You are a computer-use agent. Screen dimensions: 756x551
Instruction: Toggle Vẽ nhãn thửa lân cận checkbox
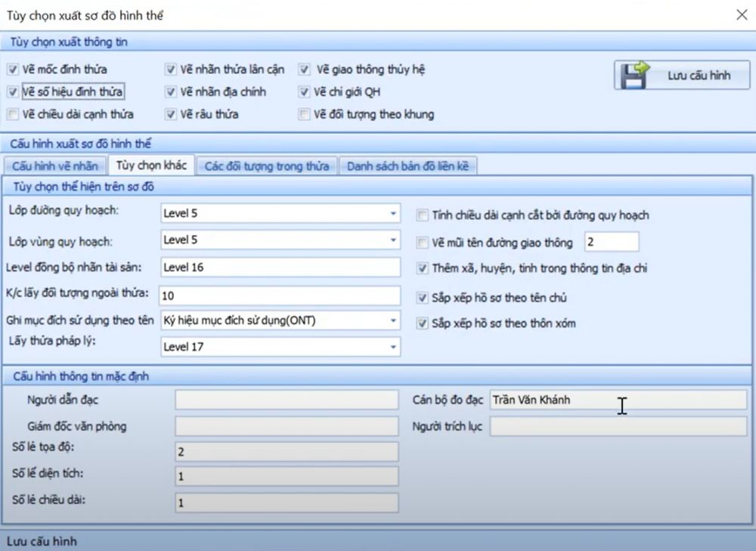click(x=171, y=70)
